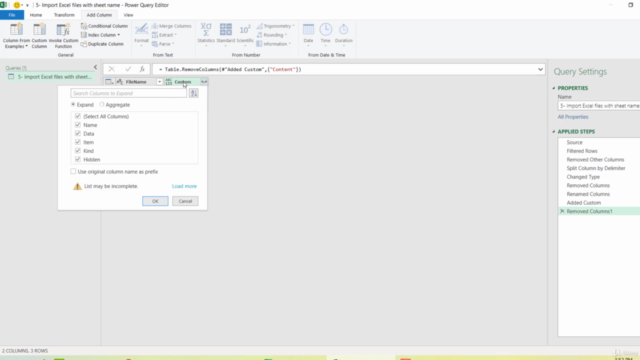Click the query Name input field

(598, 106)
